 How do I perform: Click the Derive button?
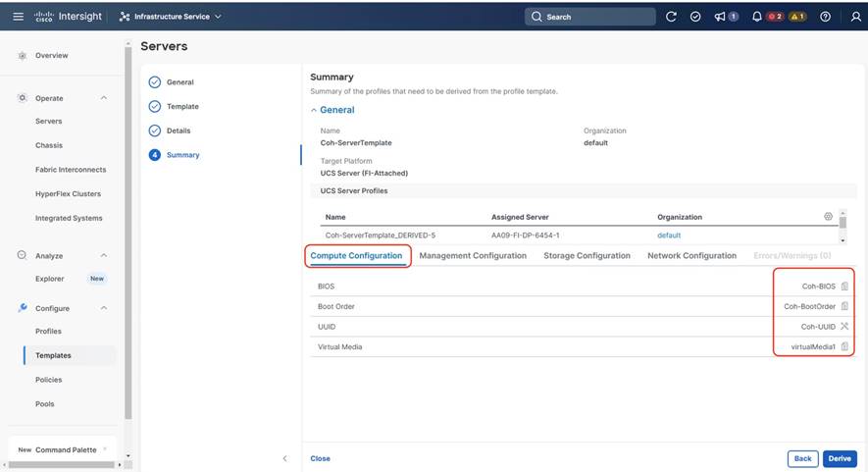[x=840, y=458]
